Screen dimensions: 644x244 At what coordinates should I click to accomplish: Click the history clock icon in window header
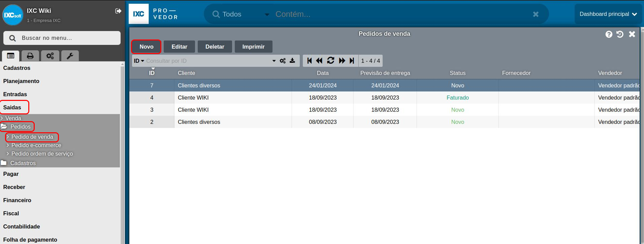(620, 34)
